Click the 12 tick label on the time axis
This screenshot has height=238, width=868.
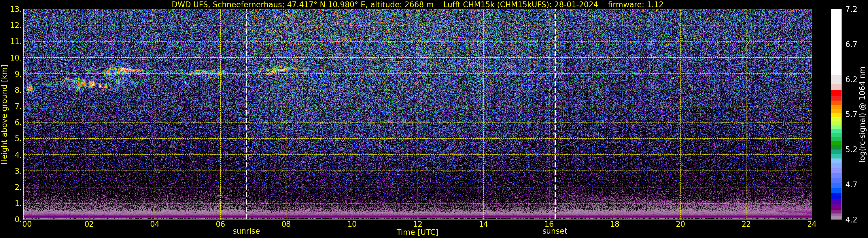417,224
